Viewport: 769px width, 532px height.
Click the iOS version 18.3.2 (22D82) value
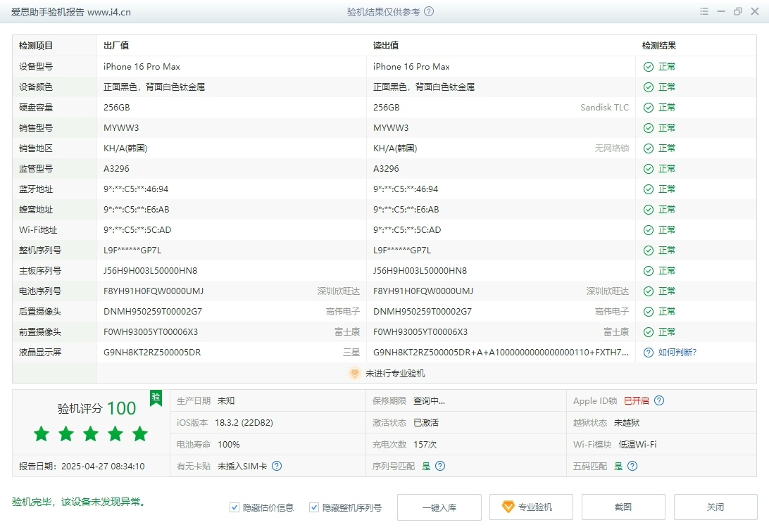point(244,423)
